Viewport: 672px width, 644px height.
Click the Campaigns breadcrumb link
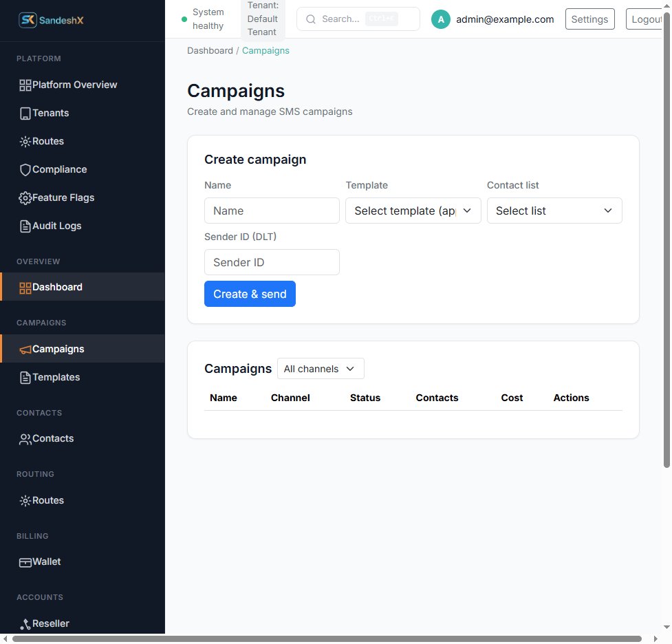click(265, 51)
